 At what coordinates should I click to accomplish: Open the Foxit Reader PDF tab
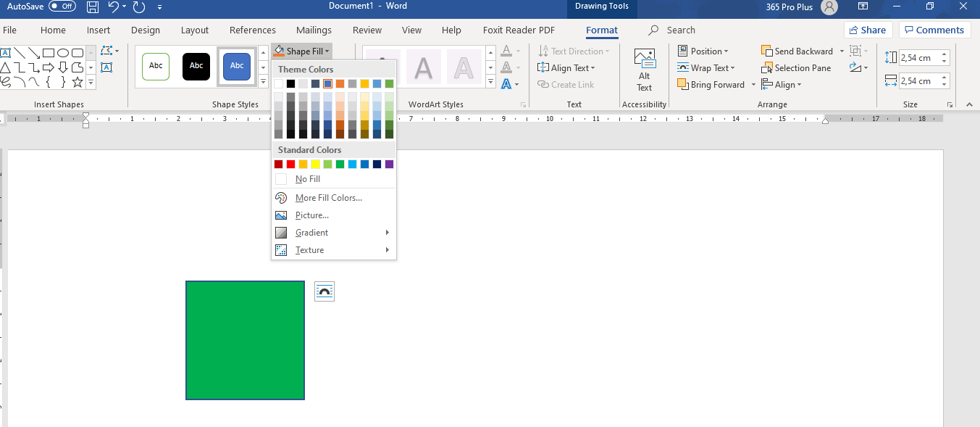517,30
